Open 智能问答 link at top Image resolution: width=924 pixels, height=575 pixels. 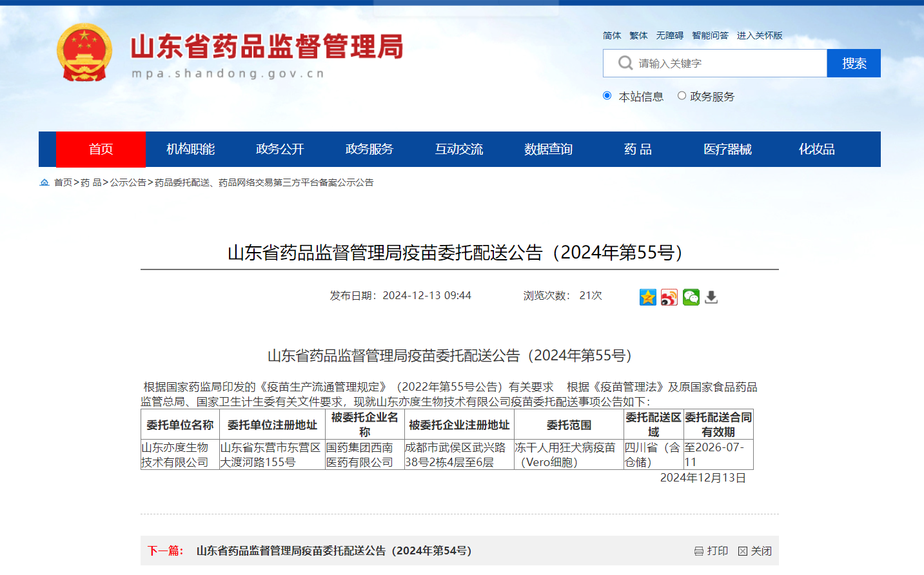coord(710,35)
